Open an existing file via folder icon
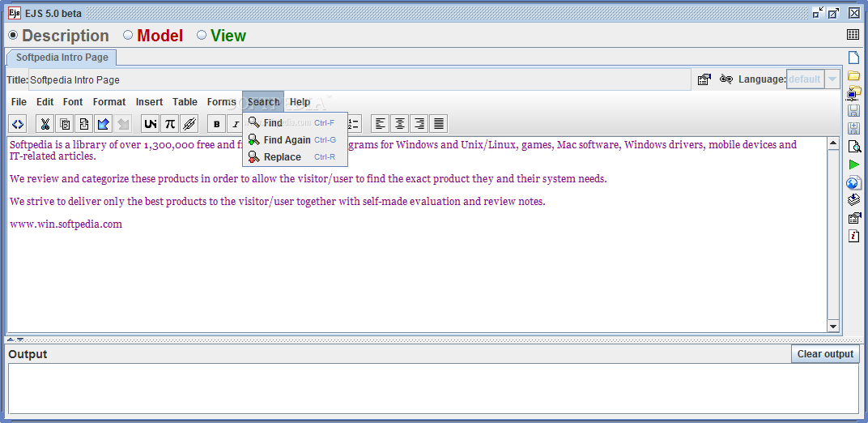The width and height of the screenshot is (868, 423). [854, 75]
